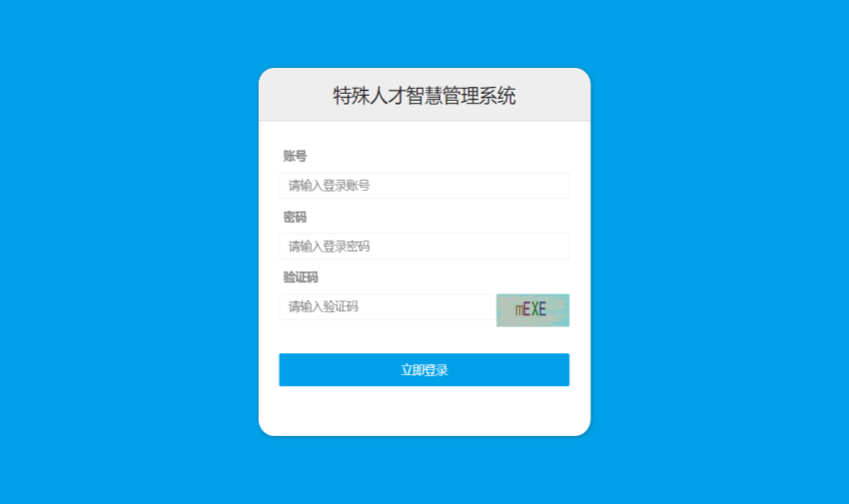Select the 账号 field label
Screen dimensions: 849x504
click(295, 157)
